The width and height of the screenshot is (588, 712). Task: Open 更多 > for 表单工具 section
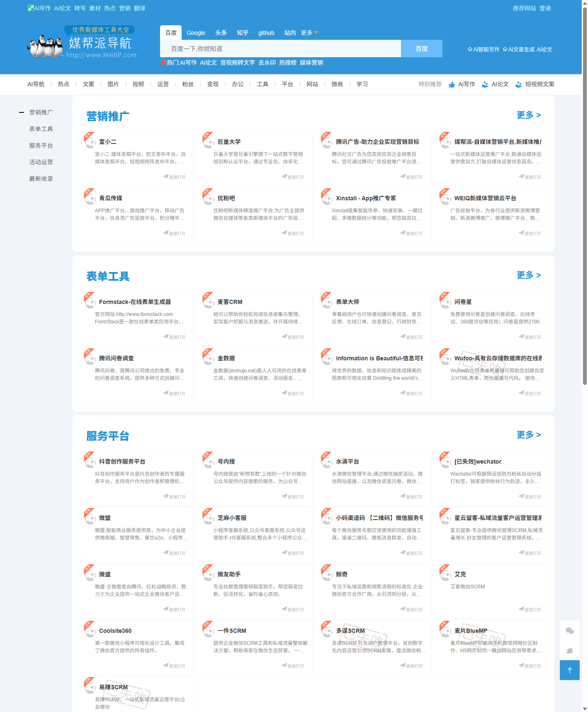click(x=529, y=275)
